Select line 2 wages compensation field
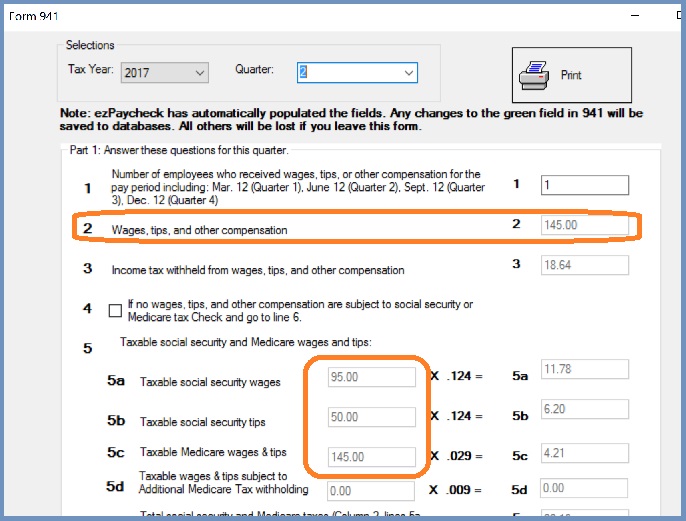 click(584, 225)
